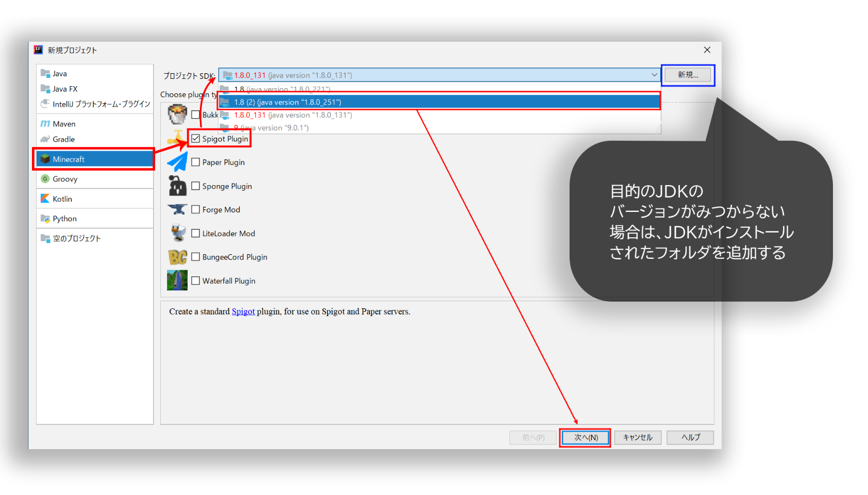The width and height of the screenshot is (868, 495).
Task: Uncheck the Spigot Plugin checkbox
Action: [195, 138]
